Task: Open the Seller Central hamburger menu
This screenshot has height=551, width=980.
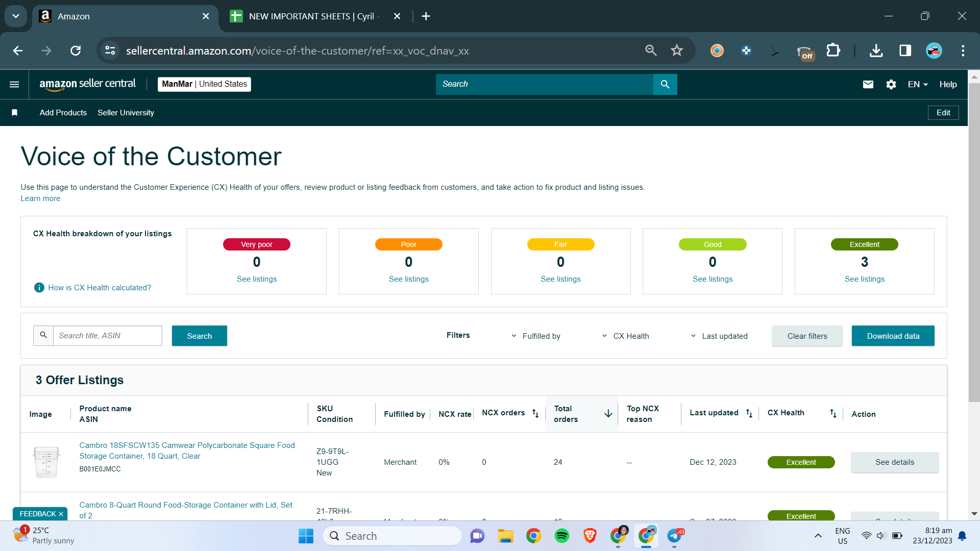Action: tap(14, 84)
